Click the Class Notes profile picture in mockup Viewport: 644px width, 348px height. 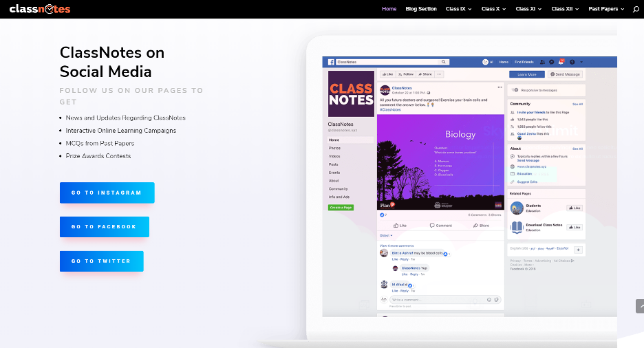351,94
